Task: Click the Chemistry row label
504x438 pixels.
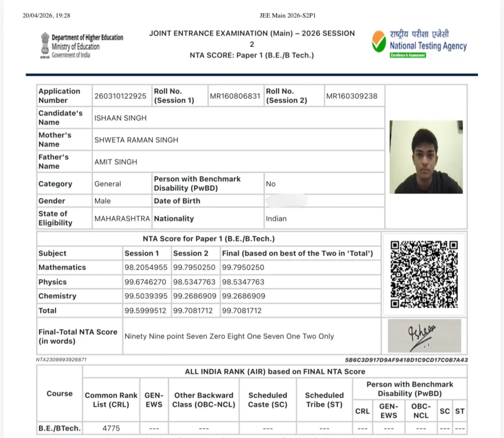Action: [x=57, y=296]
